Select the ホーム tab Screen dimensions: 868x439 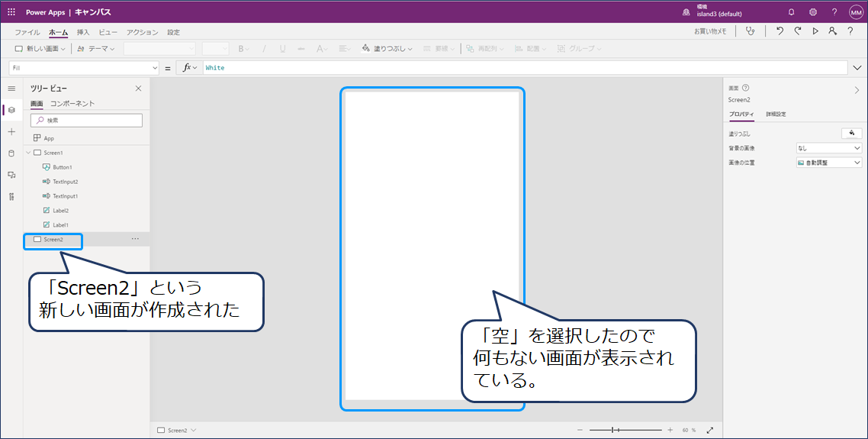(58, 32)
